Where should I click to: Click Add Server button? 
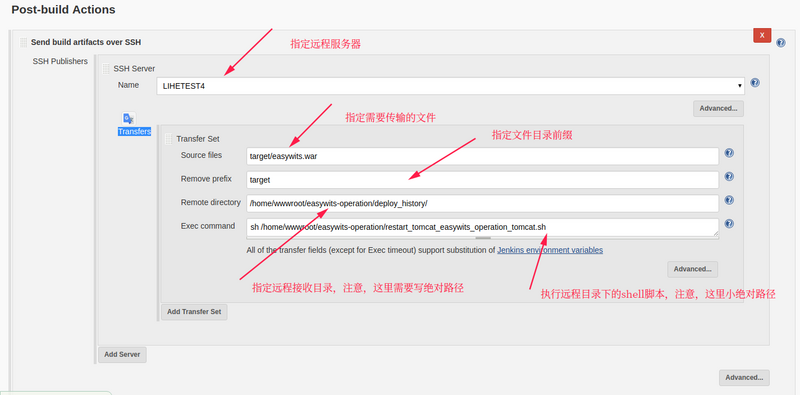pyautogui.click(x=122, y=355)
